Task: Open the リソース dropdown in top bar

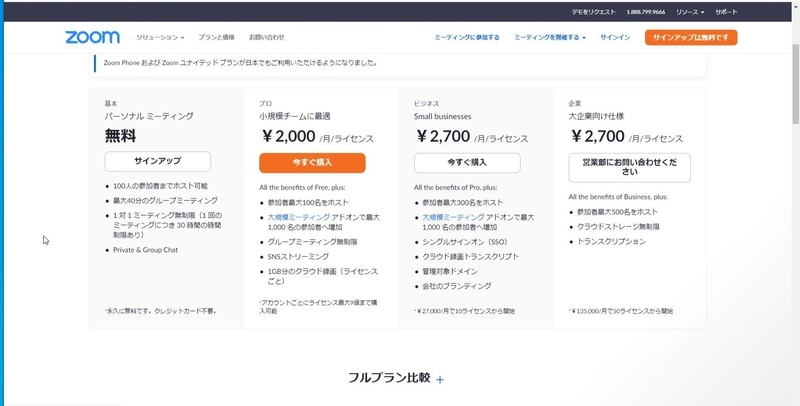Action: [x=690, y=12]
